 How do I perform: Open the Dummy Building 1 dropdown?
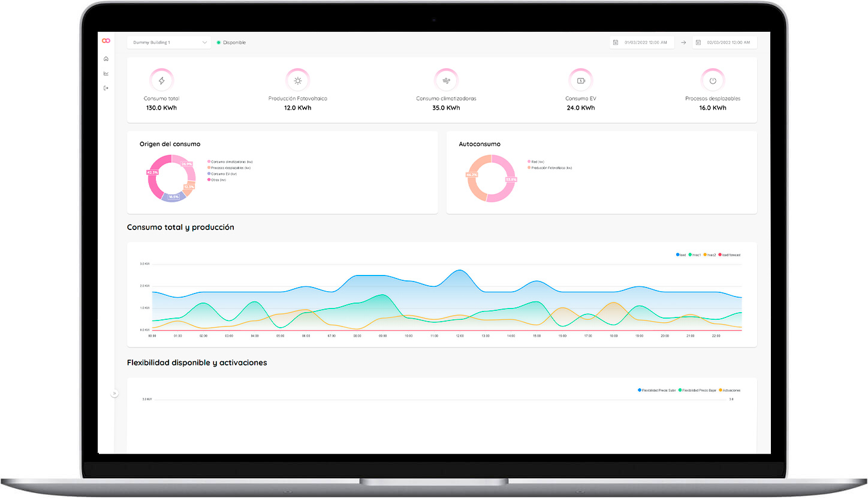[169, 43]
